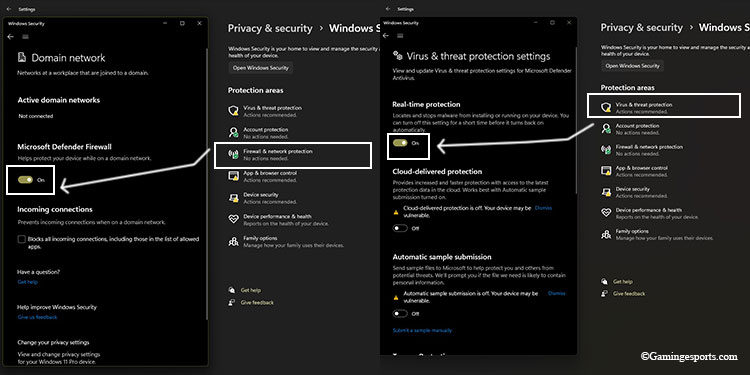Viewport: 750px width, 375px height.
Task: Click the Cloud-delivered protection heading
Action: tap(437, 171)
